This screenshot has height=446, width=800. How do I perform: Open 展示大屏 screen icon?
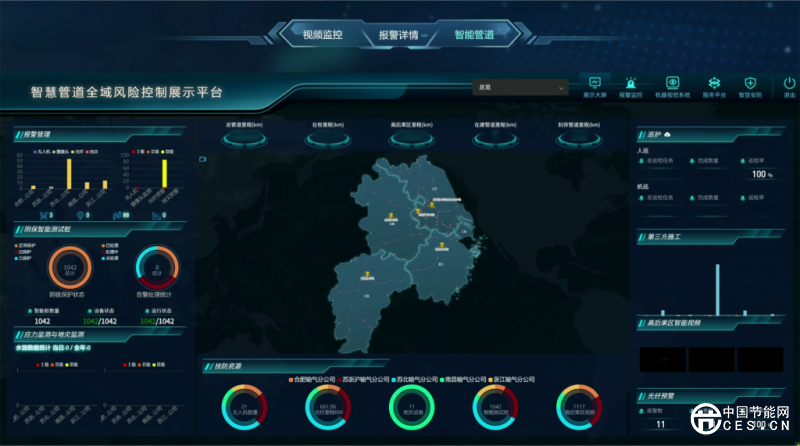pos(595,83)
